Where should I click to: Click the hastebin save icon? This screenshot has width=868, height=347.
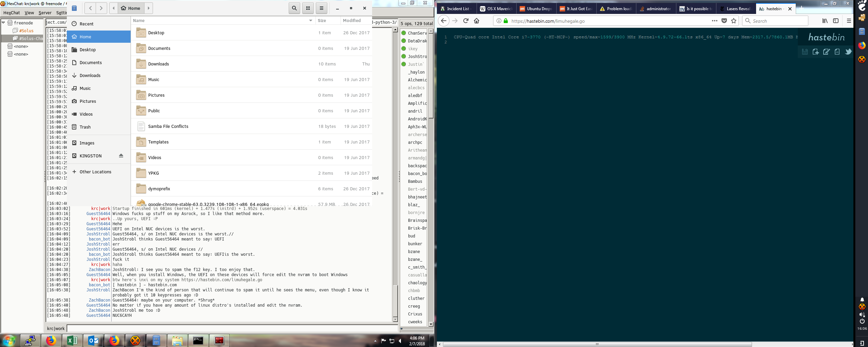pyautogui.click(x=805, y=52)
